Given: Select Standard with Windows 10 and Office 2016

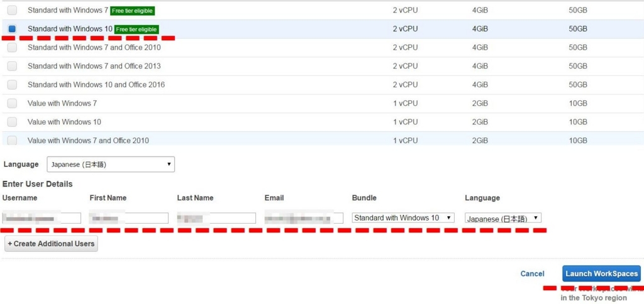Looking at the screenshot, I should pyautogui.click(x=13, y=85).
